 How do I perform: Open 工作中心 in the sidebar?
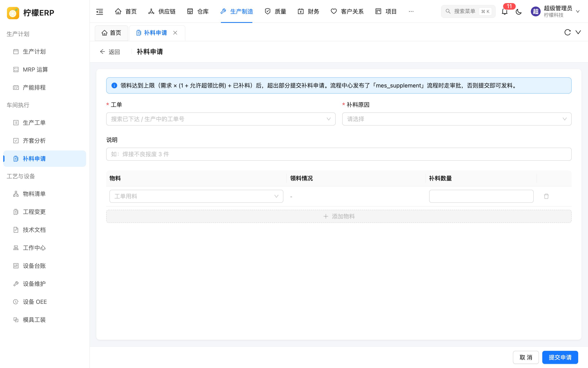click(x=45, y=248)
